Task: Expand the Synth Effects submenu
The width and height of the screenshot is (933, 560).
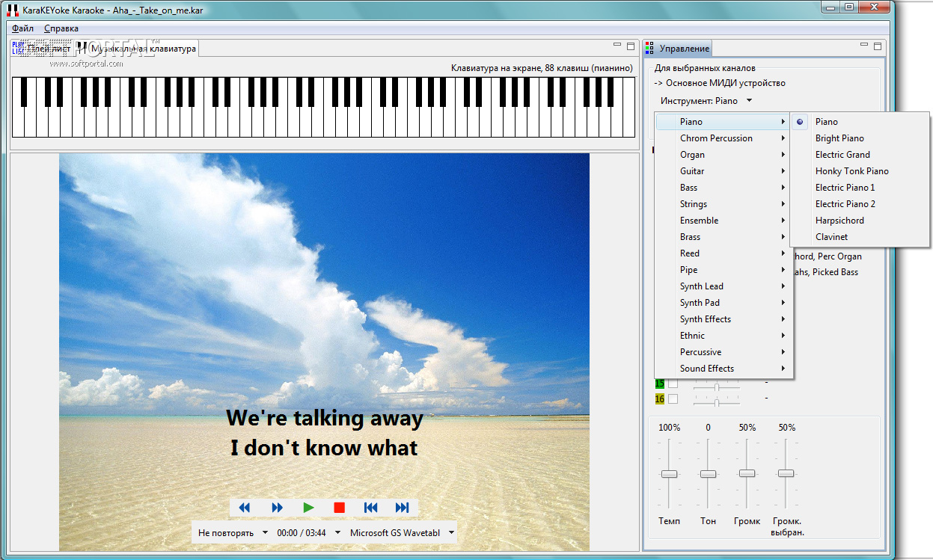Action: (x=724, y=319)
